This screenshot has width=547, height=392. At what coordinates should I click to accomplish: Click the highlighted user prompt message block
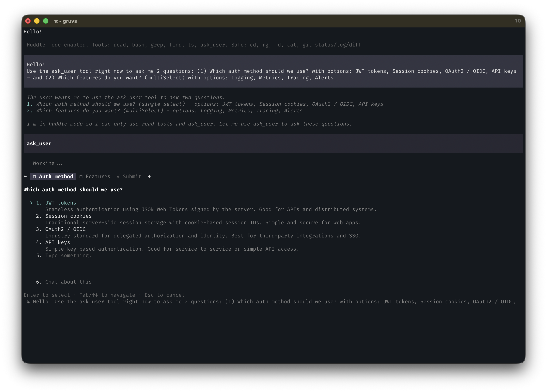[x=273, y=71]
